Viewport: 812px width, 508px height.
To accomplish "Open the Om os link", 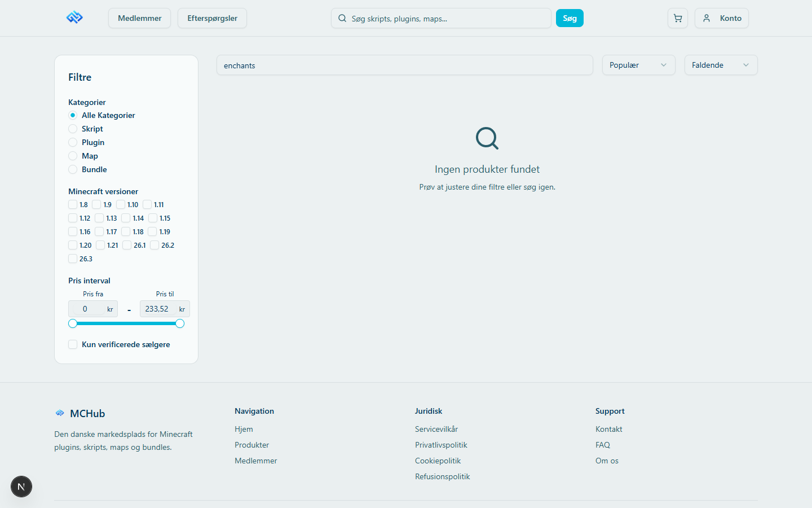I will coord(607,461).
